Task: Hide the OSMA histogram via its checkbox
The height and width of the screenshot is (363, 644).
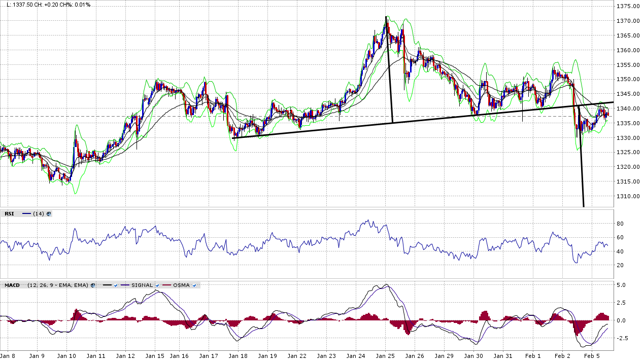Action: 194,285
